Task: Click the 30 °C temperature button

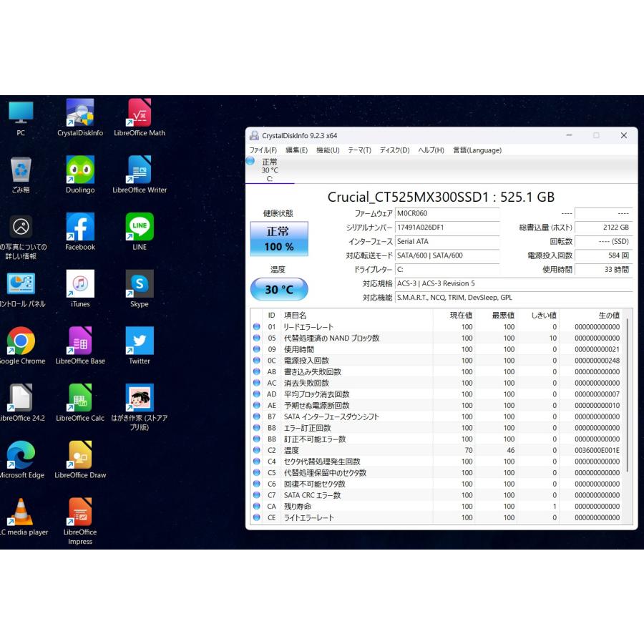Action: coord(279,290)
